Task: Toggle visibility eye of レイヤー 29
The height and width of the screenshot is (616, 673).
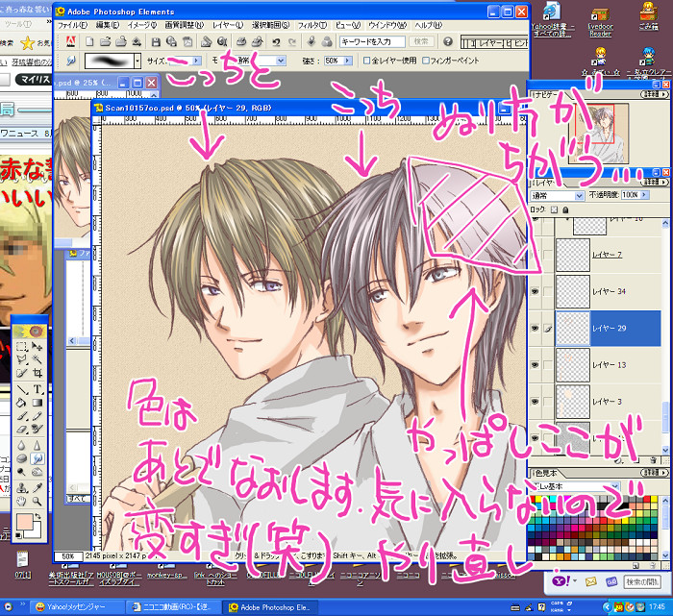Action: coord(535,328)
